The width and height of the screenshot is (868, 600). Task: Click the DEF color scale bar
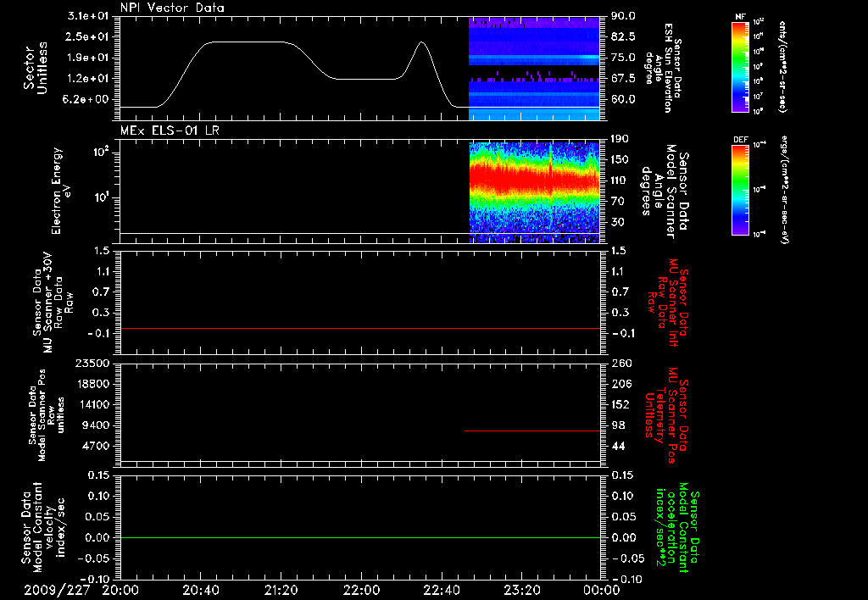point(741,190)
